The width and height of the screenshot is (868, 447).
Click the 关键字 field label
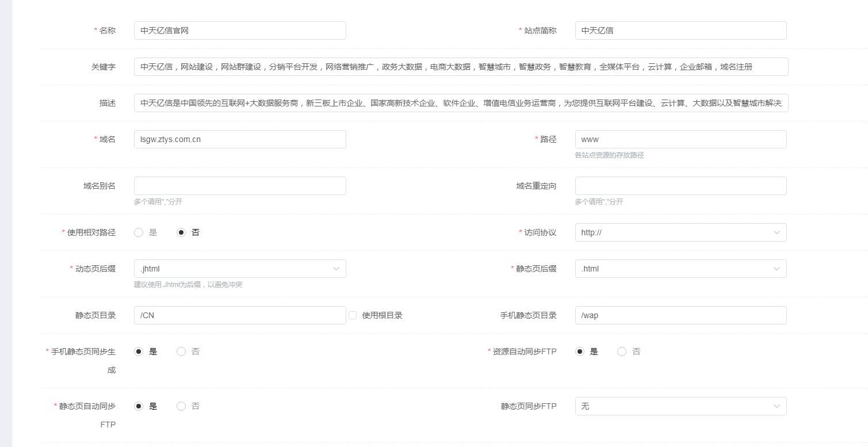coord(104,67)
